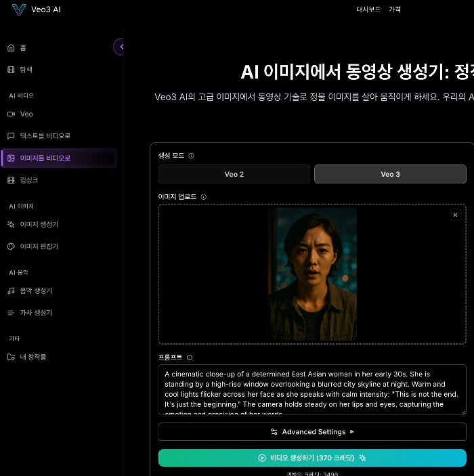Click the Veo3 AI logo icon
The image size is (474, 476).
coord(19,9)
